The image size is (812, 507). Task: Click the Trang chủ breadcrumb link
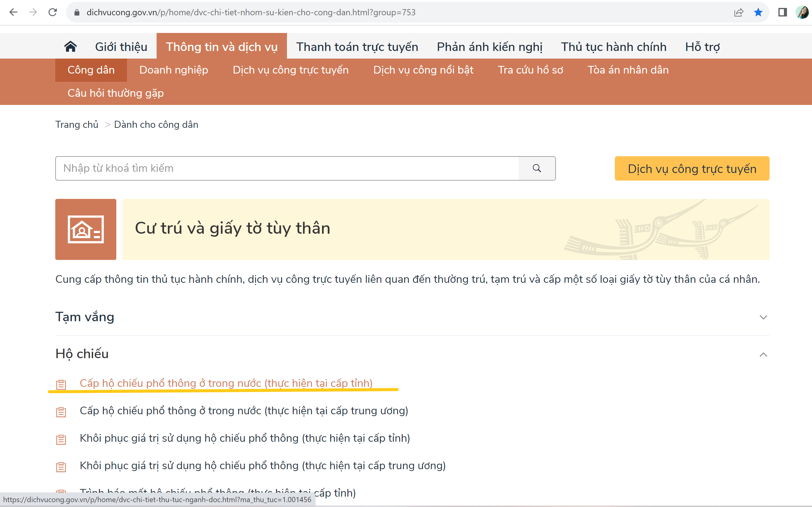(77, 124)
